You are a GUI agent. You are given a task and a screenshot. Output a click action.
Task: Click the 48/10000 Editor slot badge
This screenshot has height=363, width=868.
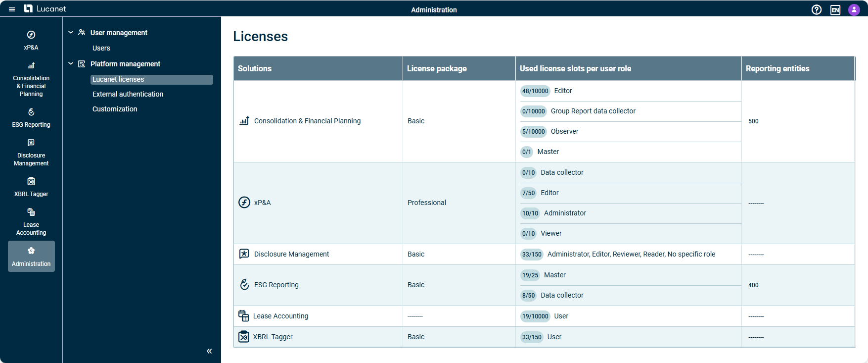coord(535,91)
